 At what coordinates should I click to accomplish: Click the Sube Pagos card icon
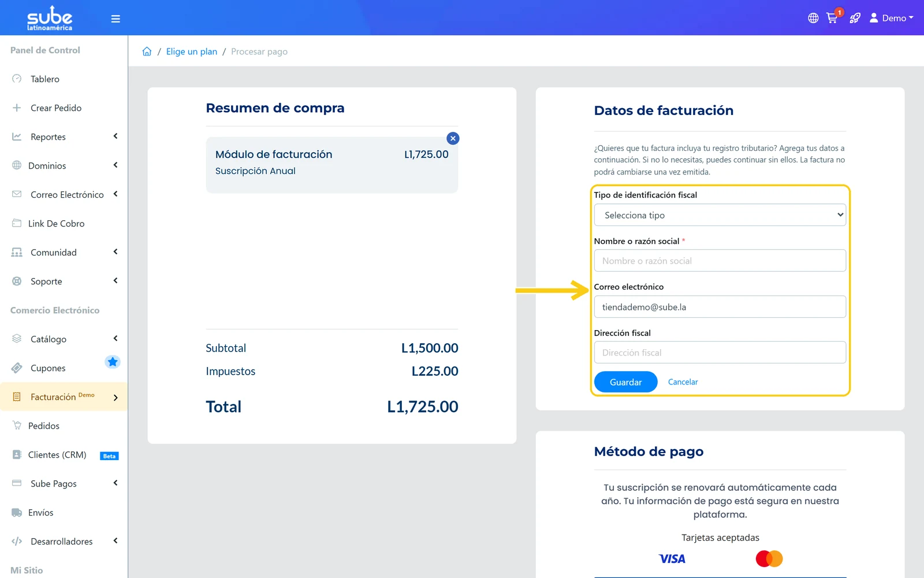(17, 483)
